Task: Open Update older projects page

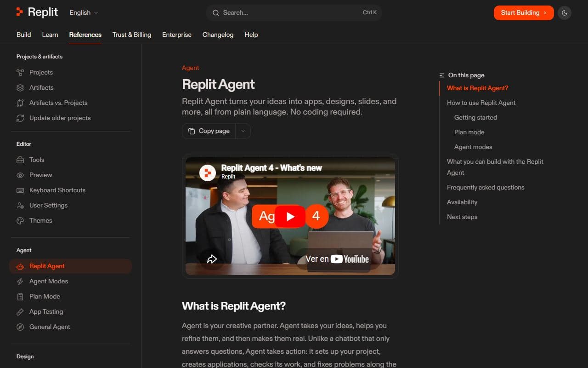Action: (71, 118)
